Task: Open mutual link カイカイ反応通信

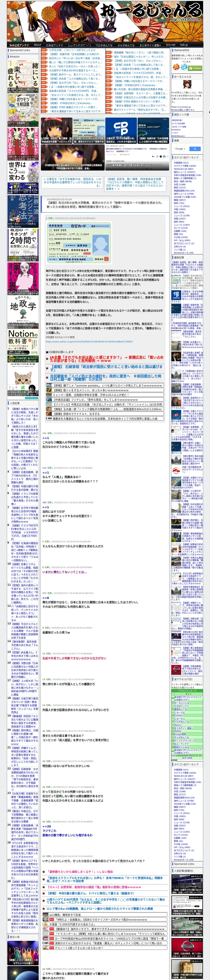Action: tap(178, 123)
